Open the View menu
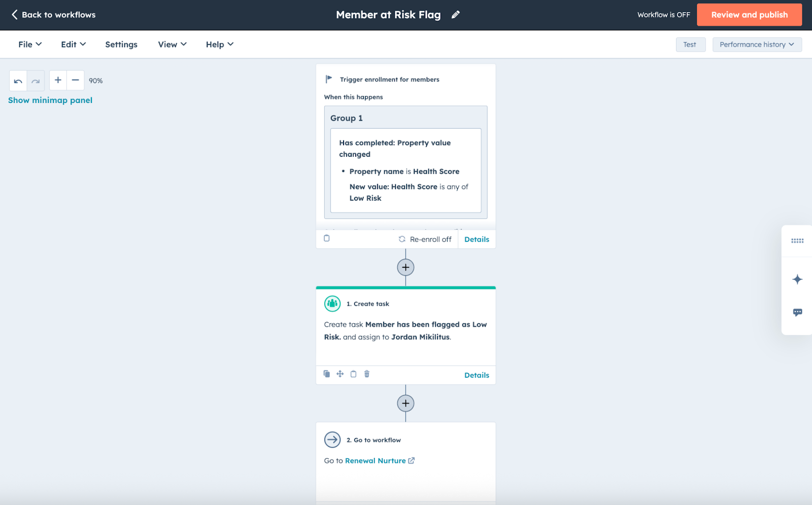This screenshot has width=812, height=505. point(173,45)
